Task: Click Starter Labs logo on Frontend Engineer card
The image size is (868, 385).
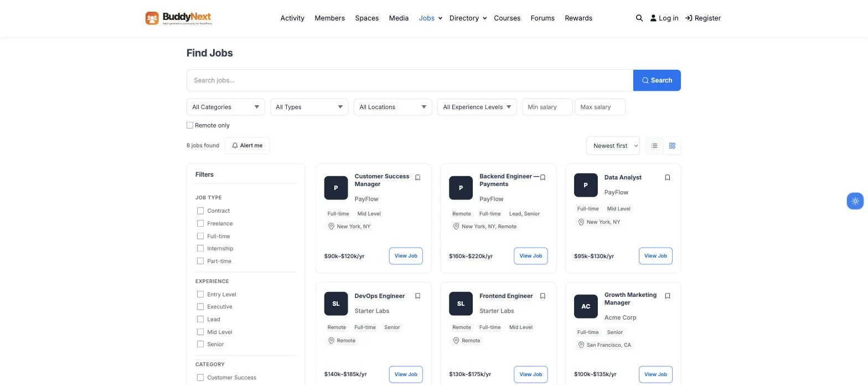Action: (461, 304)
